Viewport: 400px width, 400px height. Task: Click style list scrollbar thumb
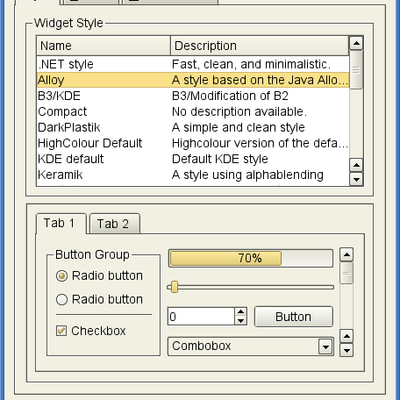click(356, 70)
